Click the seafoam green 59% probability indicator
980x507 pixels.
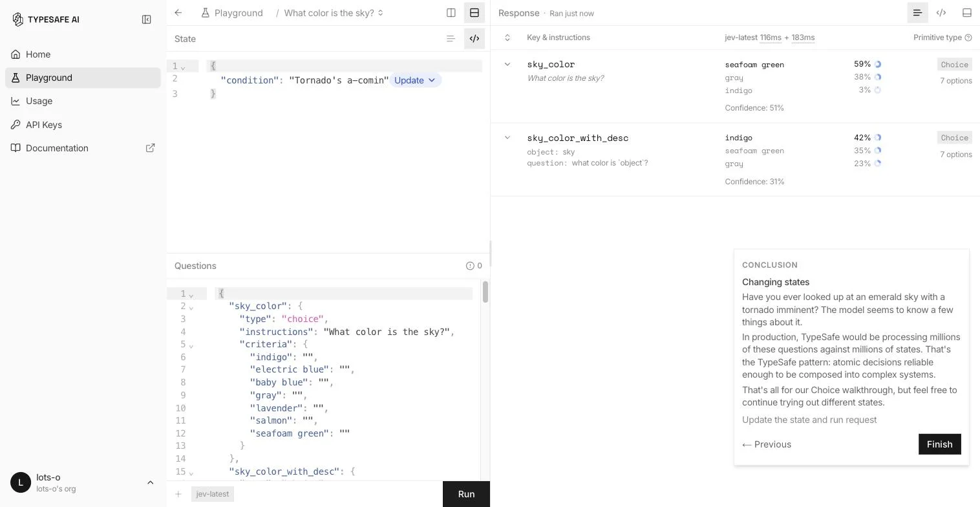coord(878,64)
